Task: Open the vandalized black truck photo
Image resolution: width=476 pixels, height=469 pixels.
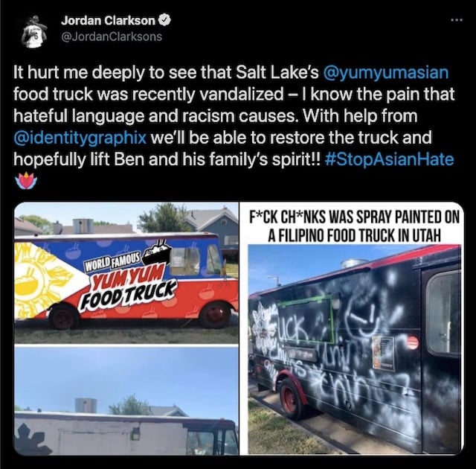Action: coord(354,350)
